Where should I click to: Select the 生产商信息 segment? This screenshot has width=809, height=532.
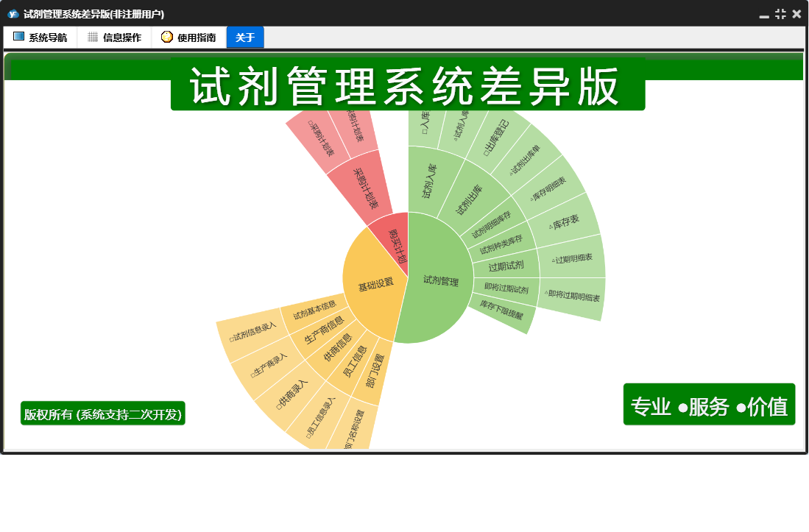point(323,330)
